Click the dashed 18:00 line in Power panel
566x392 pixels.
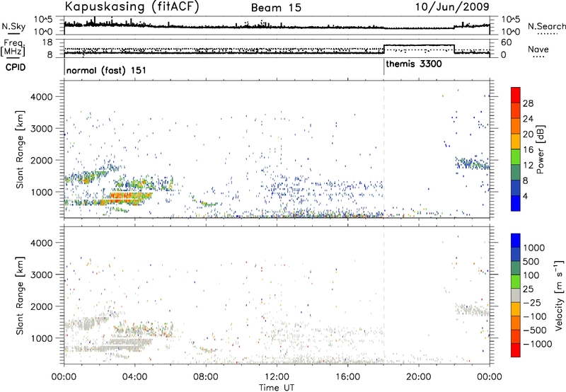(x=383, y=149)
